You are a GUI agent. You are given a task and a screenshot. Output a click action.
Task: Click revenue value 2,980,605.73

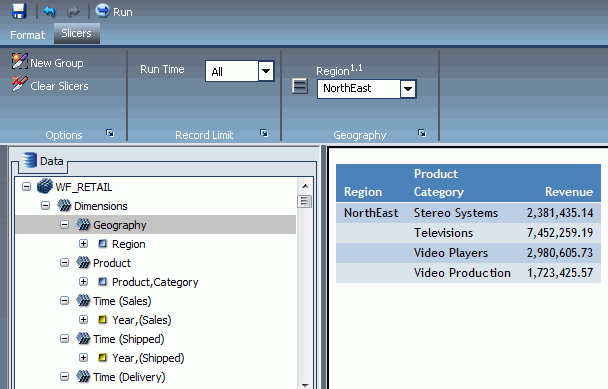click(560, 253)
